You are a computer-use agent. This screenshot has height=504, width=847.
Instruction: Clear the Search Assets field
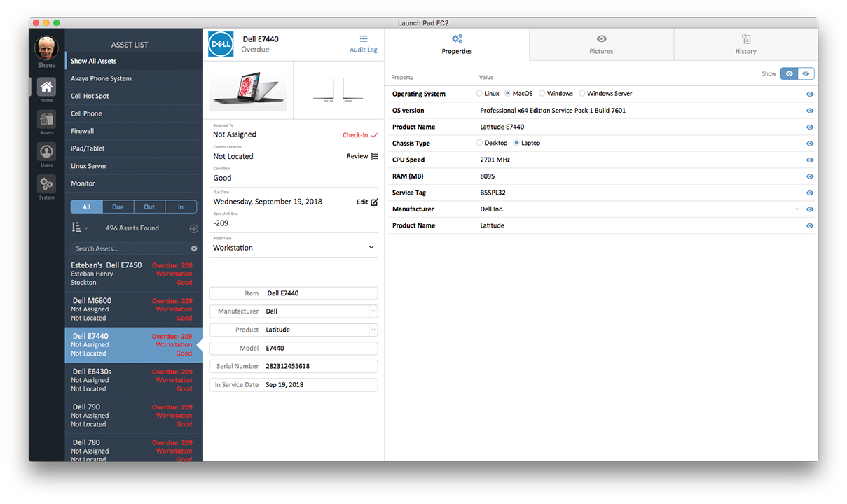click(x=194, y=248)
